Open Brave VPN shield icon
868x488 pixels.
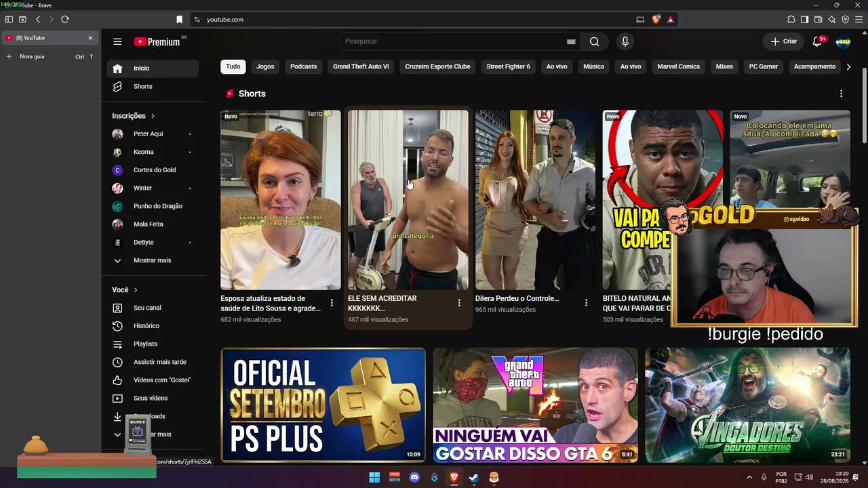pyautogui.click(x=845, y=20)
